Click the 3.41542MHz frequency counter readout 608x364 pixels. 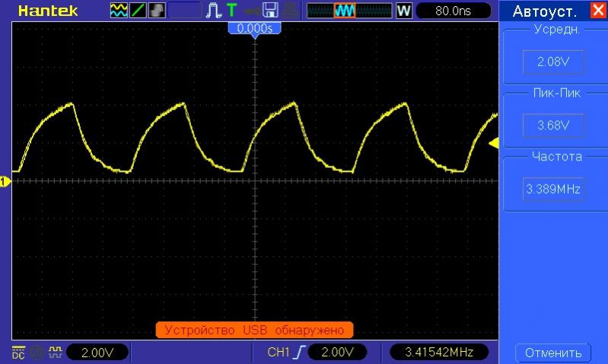pyautogui.click(x=439, y=352)
